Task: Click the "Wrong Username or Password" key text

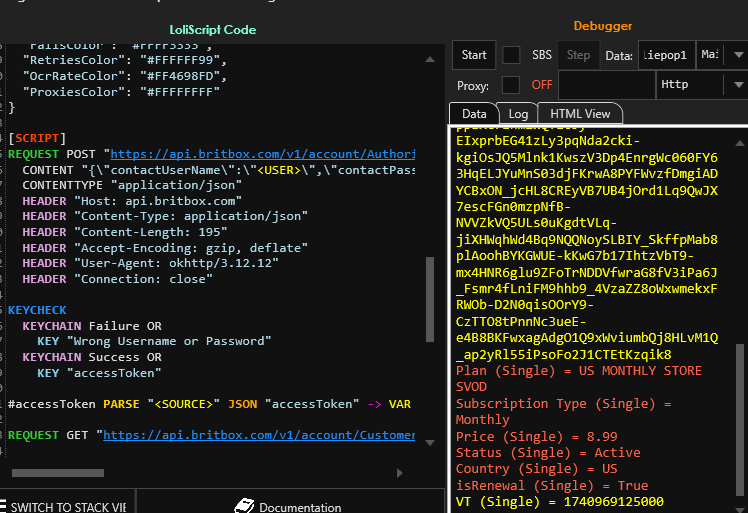Action: click(169, 341)
